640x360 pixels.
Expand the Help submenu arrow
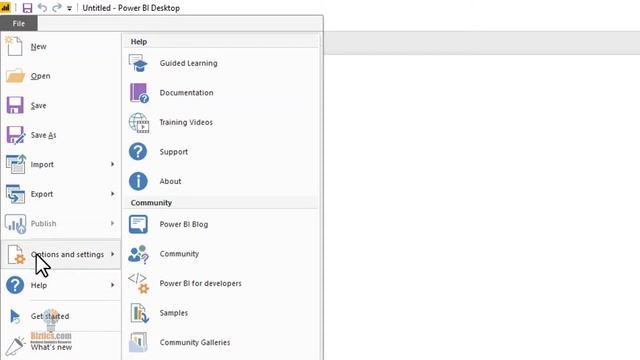[112, 285]
